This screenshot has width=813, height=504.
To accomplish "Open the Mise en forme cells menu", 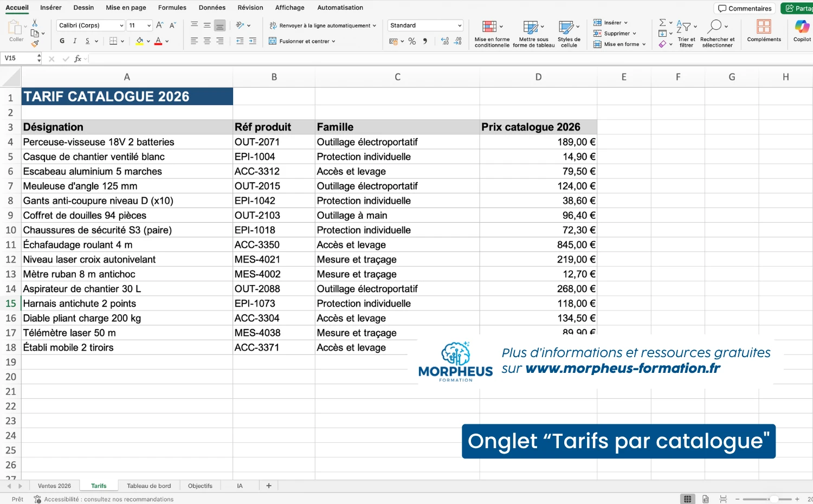I will coord(620,44).
